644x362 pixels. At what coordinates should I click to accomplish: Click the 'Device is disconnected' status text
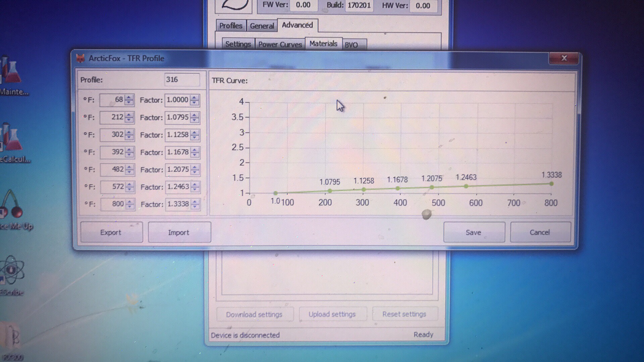tap(245, 335)
